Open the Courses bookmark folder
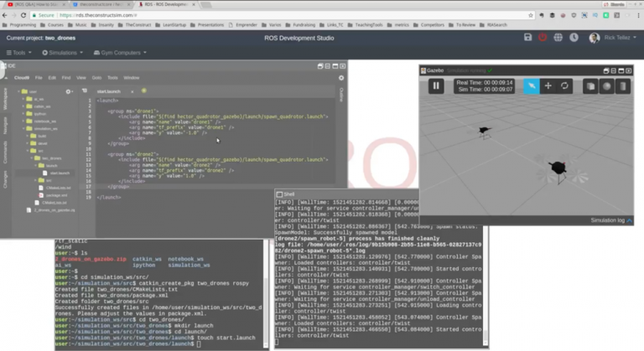The image size is (644, 351). (x=52, y=25)
